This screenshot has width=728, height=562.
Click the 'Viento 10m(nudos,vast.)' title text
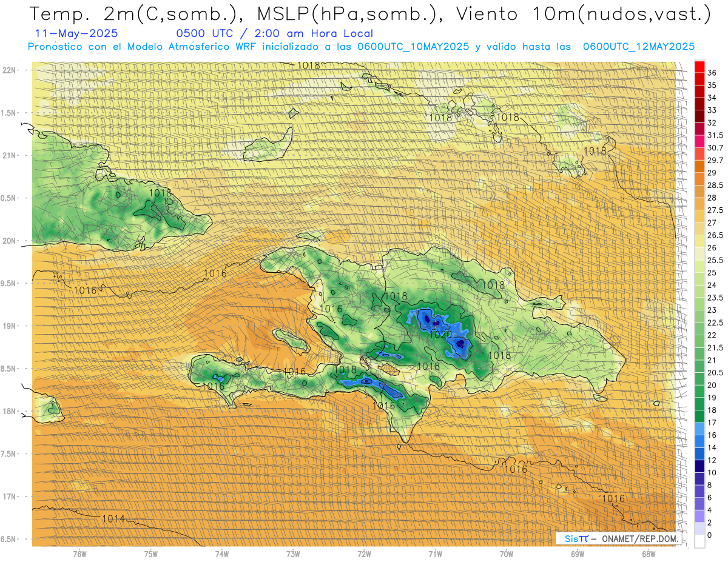pyautogui.click(x=582, y=14)
